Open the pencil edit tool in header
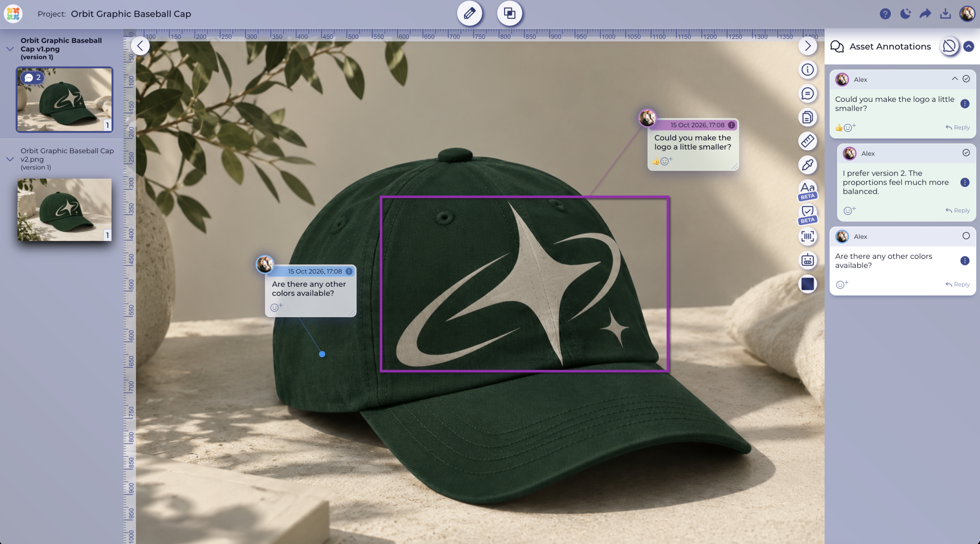The image size is (980, 544). [469, 13]
